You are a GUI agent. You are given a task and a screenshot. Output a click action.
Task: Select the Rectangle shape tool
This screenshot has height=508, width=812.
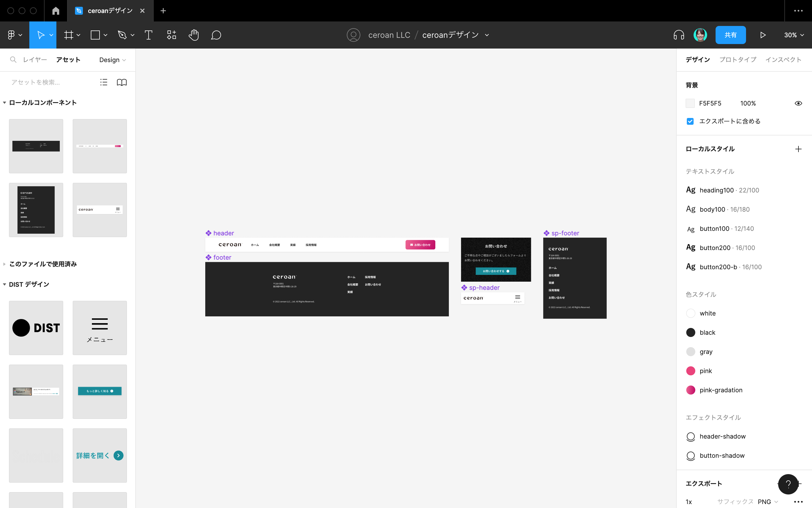tap(95, 35)
